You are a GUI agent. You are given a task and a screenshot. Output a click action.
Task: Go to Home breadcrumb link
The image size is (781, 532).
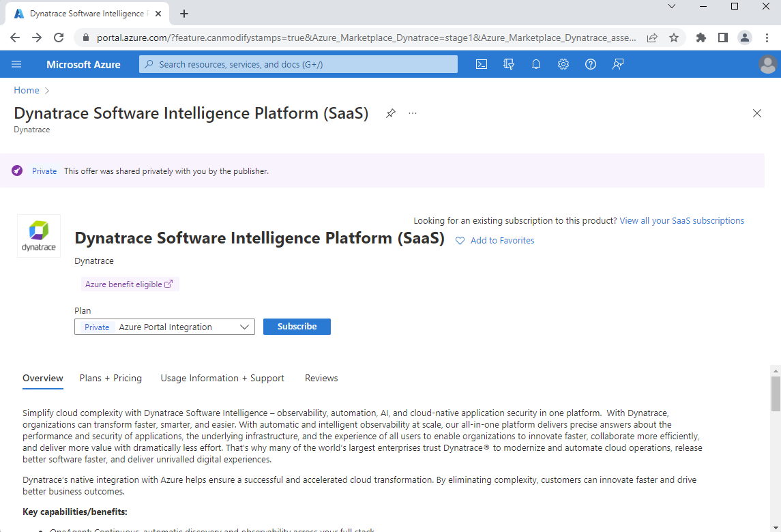pyautogui.click(x=27, y=90)
